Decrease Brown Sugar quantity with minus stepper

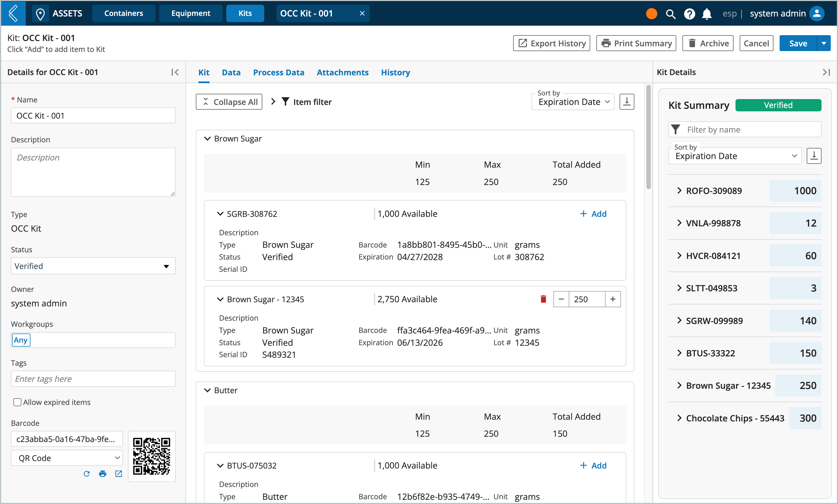(561, 299)
